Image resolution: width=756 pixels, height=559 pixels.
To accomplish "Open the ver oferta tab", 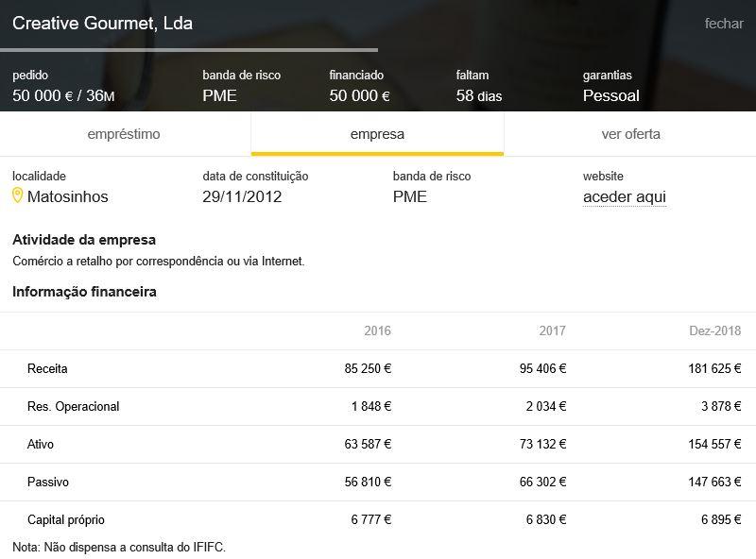I will point(630,134).
